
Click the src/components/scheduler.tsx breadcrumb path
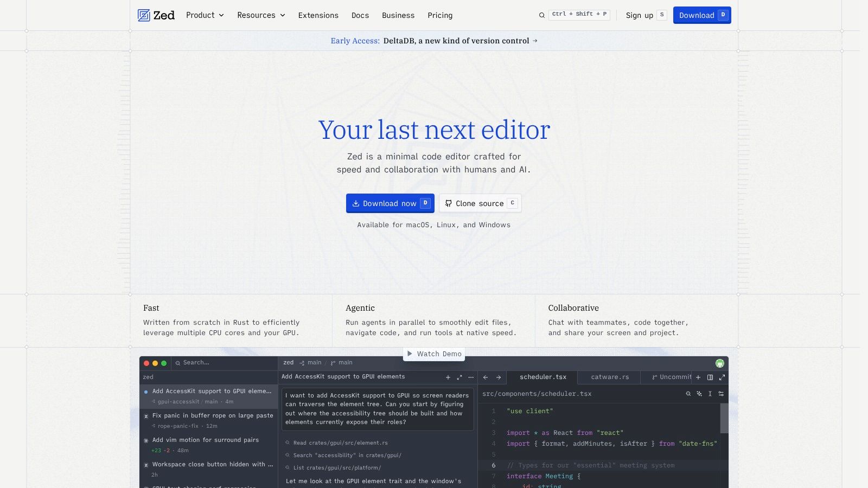(537, 394)
